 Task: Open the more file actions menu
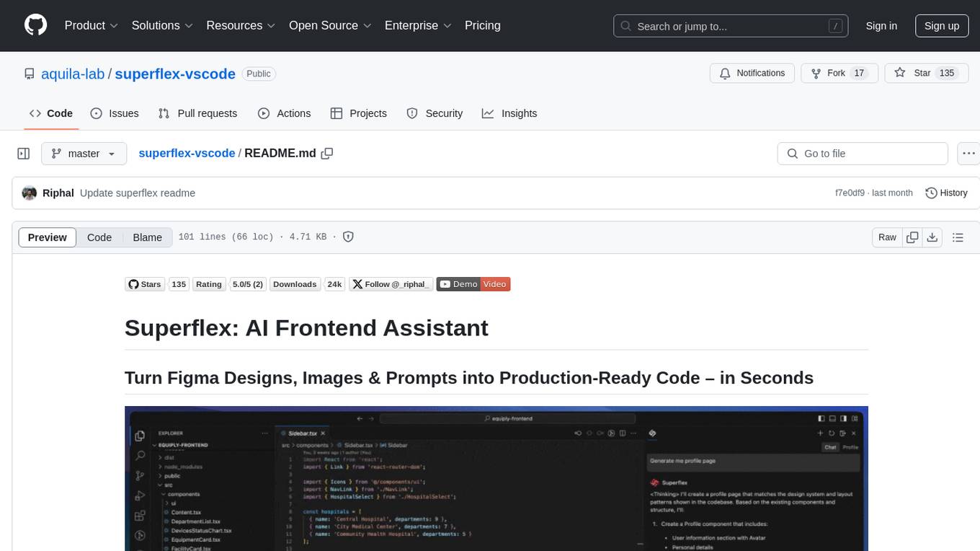tap(969, 154)
